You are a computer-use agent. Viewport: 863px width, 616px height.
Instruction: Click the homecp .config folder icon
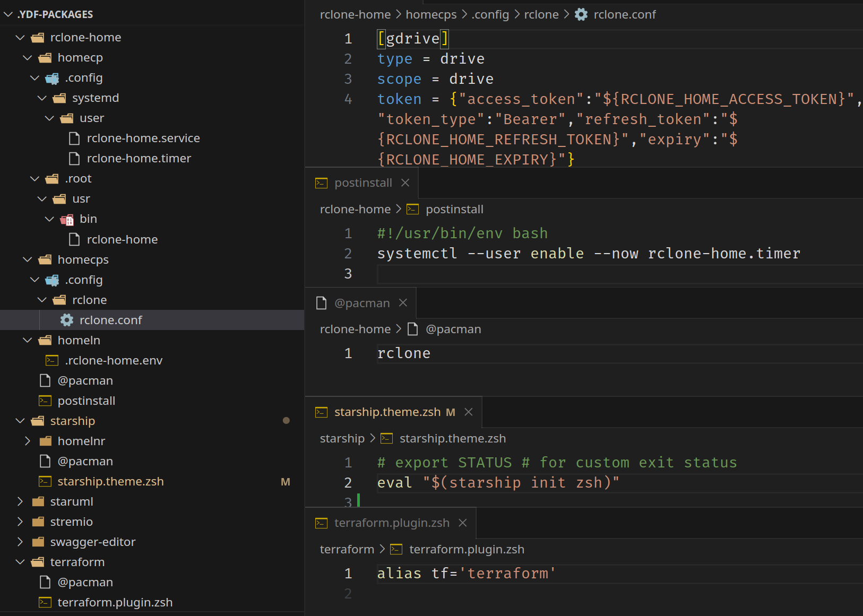[x=52, y=79]
